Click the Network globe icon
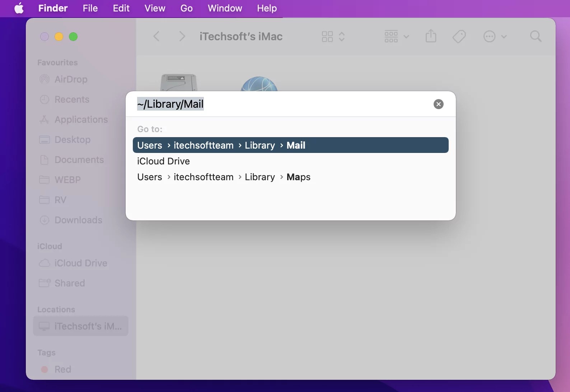The image size is (570, 392). pos(259,84)
